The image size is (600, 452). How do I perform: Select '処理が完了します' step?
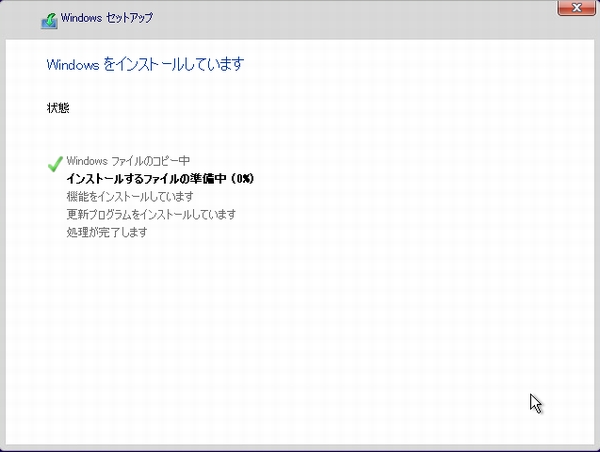pos(107,232)
